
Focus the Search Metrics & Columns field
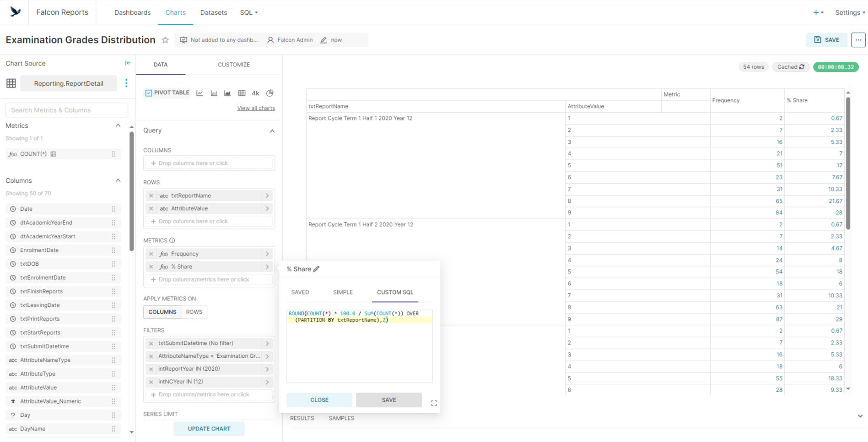tap(67, 110)
